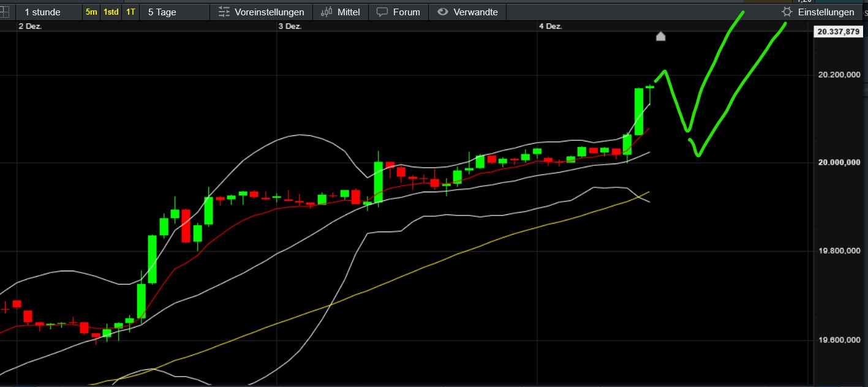Open the Forum speech bubble icon
Screen dimensions: 868x387
[382, 12]
